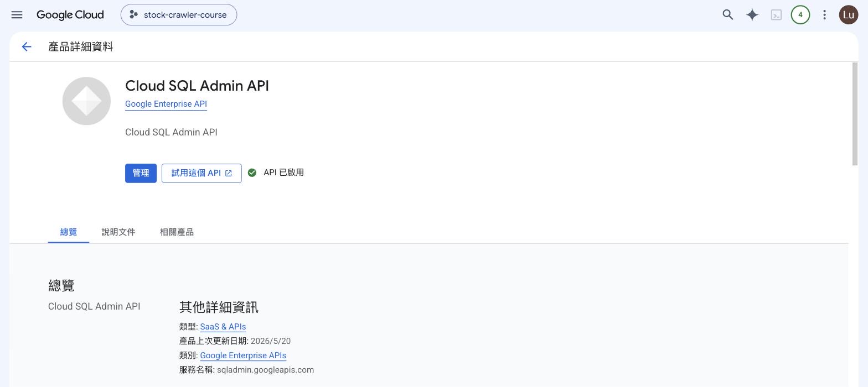868x387 pixels.
Task: Click the 試用這個 API button
Action: [x=201, y=173]
